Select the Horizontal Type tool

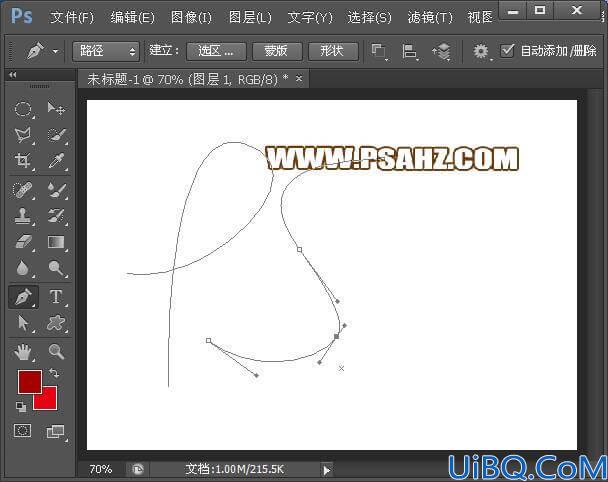[56, 297]
